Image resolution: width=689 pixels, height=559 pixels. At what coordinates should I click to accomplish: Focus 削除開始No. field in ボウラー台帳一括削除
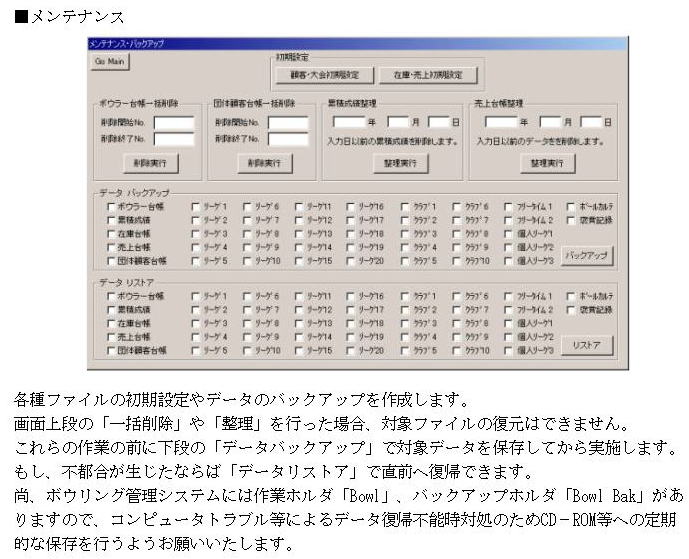(x=174, y=123)
